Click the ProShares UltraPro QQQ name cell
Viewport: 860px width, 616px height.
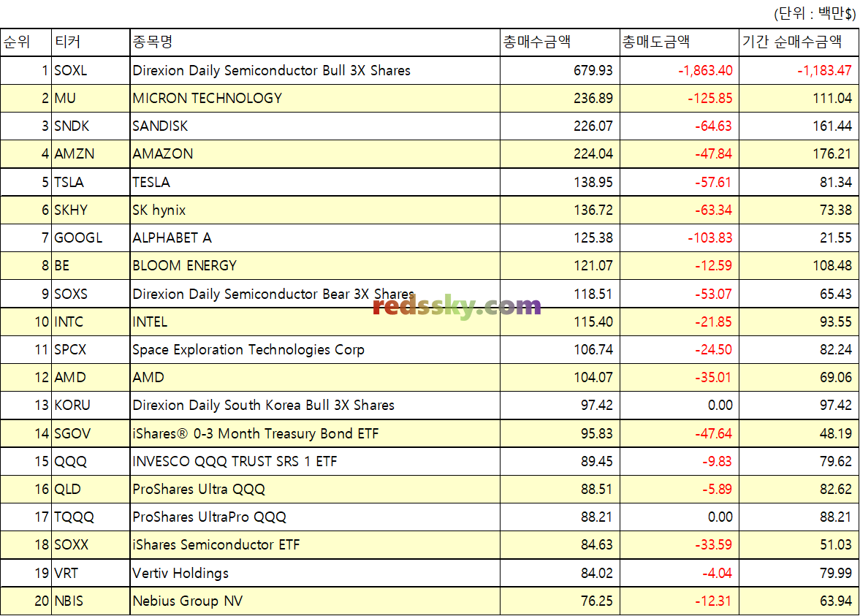coord(315,517)
